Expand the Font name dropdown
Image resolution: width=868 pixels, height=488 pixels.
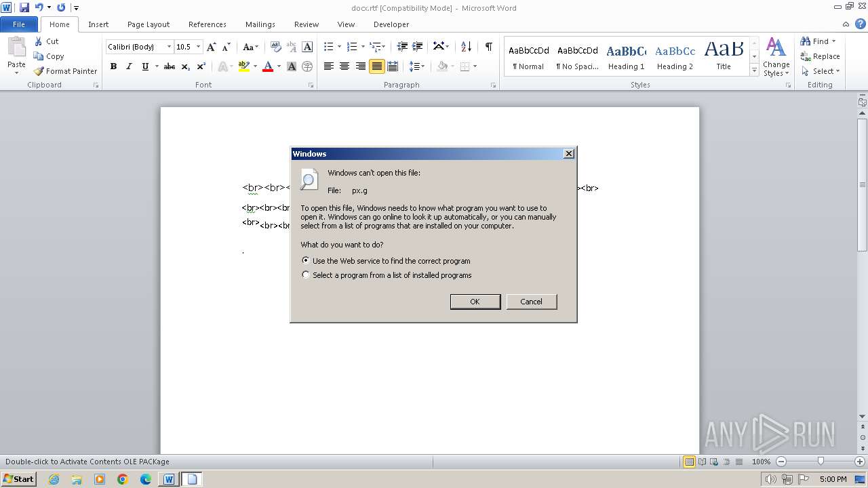[x=169, y=47]
